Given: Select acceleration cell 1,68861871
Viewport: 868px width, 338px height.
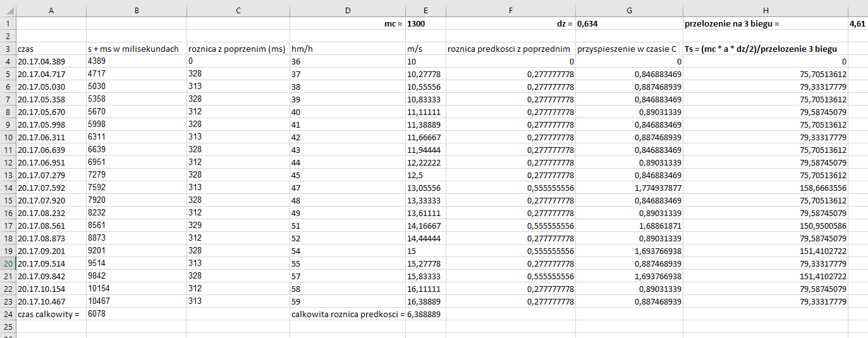Looking at the screenshot, I should click(629, 226).
